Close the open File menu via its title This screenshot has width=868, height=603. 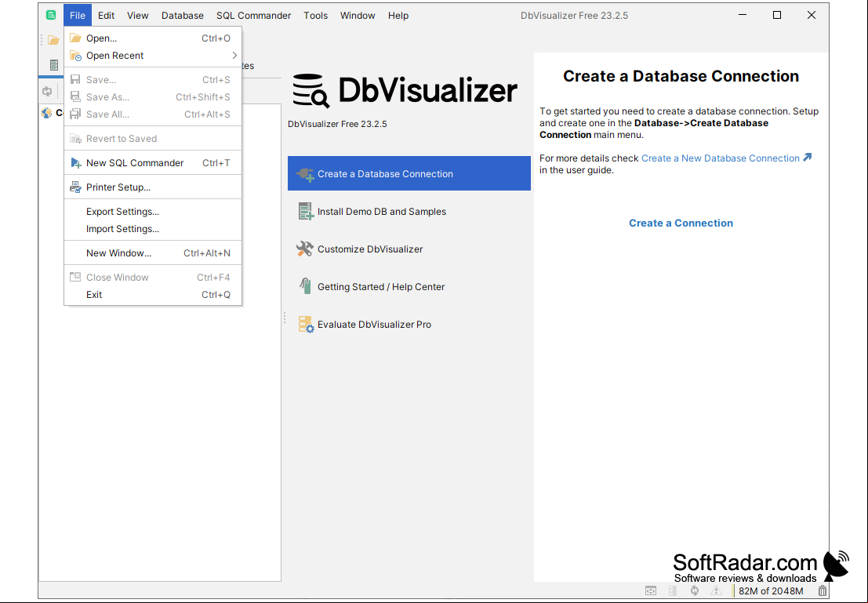pyautogui.click(x=78, y=16)
